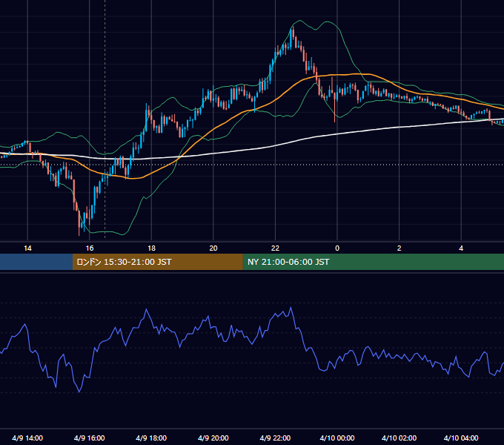Click the 4/9 22:00 time label
This screenshot has width=504, height=445.
(x=275, y=438)
